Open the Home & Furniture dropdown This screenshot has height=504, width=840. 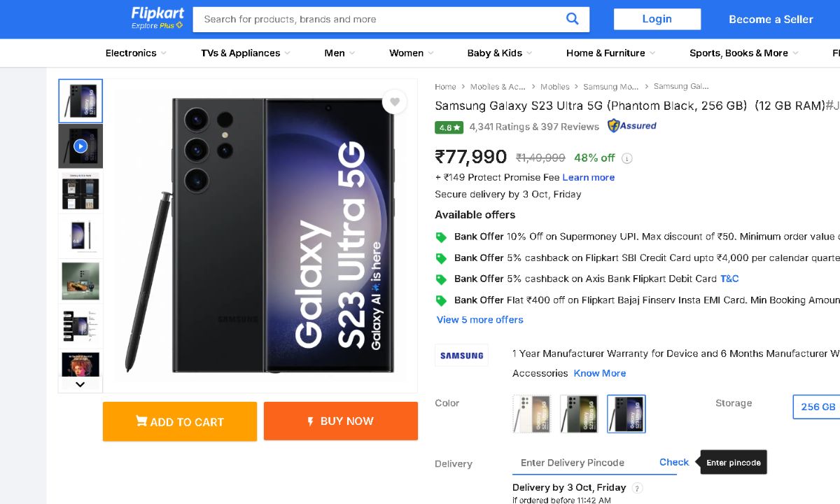[610, 53]
